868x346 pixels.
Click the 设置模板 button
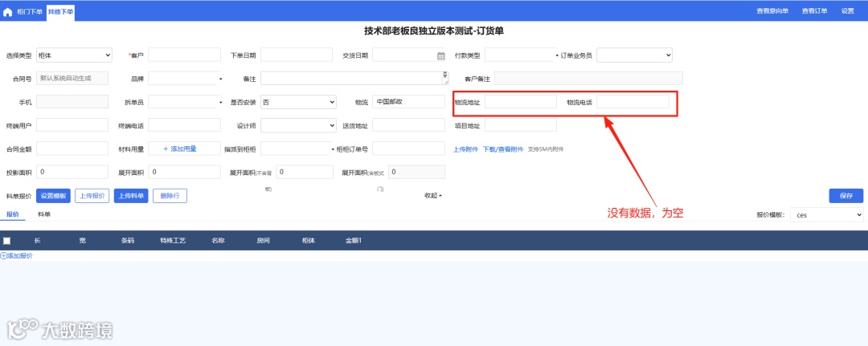(53, 196)
